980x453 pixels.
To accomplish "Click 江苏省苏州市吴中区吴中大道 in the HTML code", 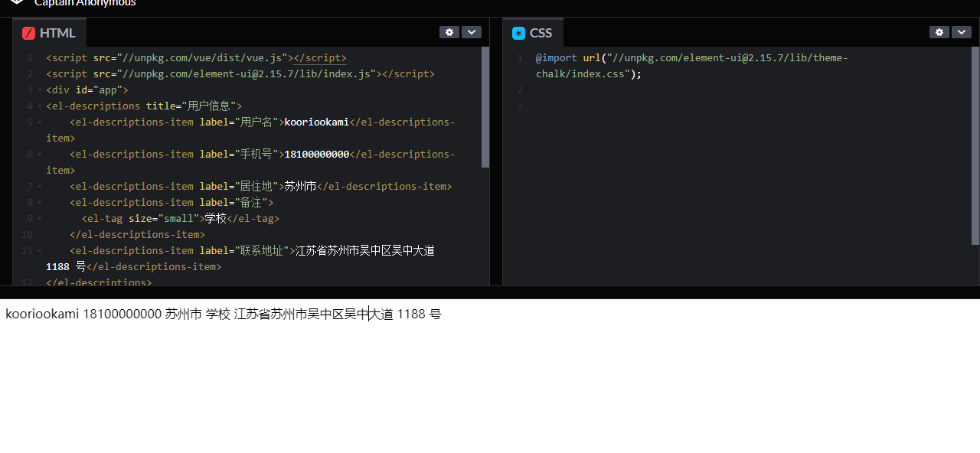I will tap(365, 251).
